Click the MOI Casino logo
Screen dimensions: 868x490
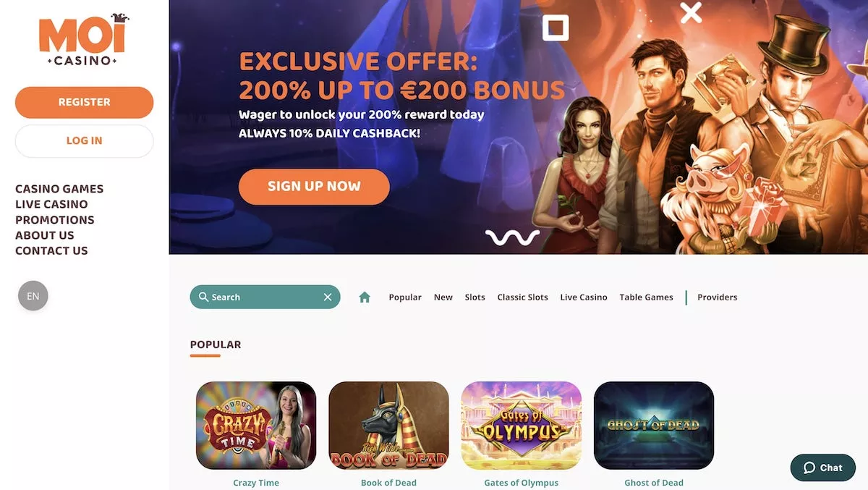pos(84,42)
